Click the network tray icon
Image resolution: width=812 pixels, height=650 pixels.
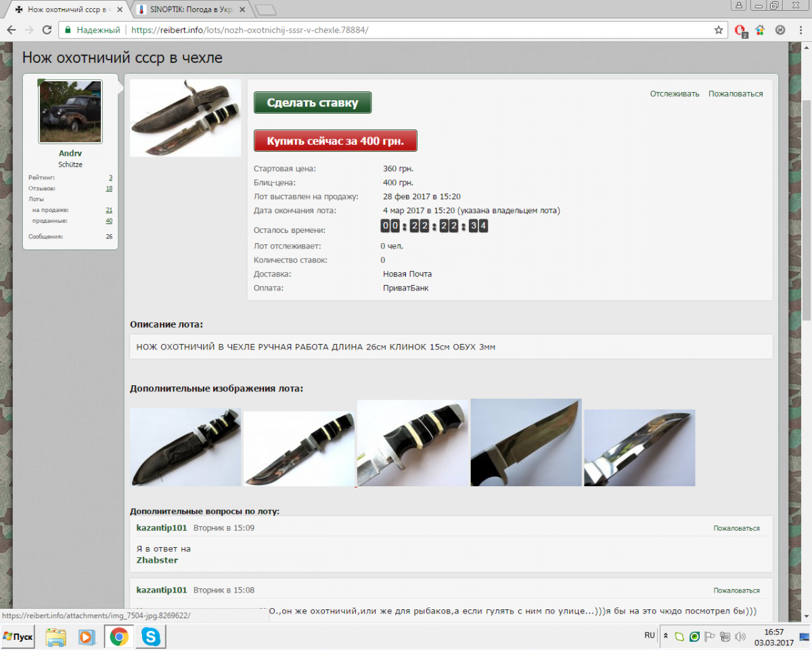coord(725,636)
